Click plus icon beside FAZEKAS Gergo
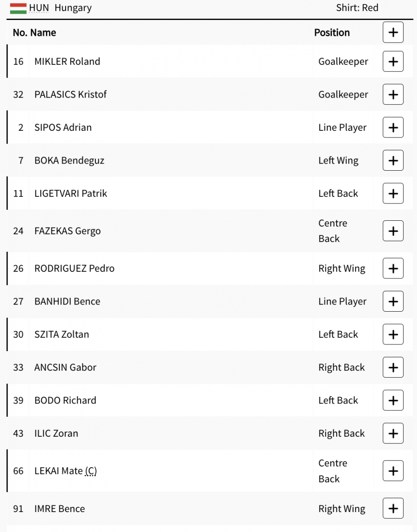 tap(393, 231)
